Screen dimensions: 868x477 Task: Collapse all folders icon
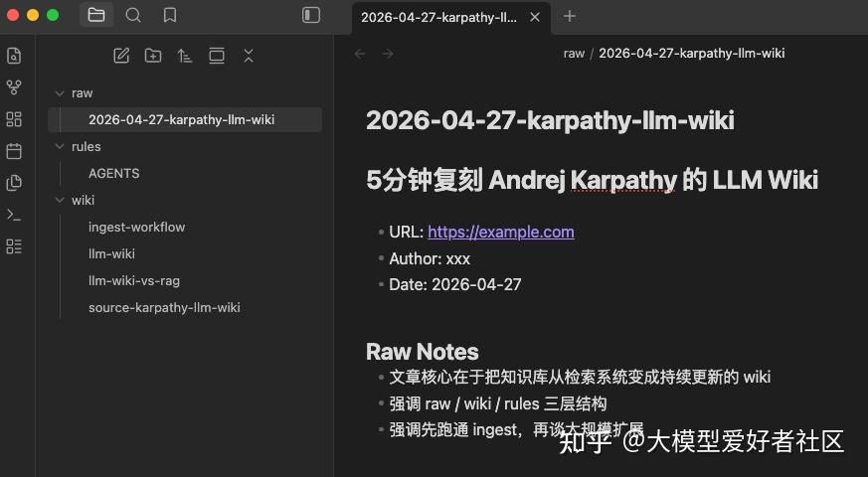click(248, 56)
